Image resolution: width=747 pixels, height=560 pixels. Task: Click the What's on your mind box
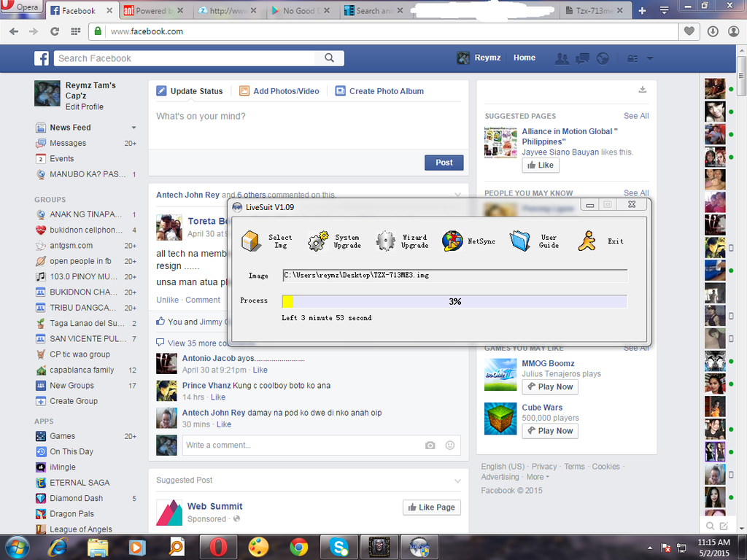(309, 125)
